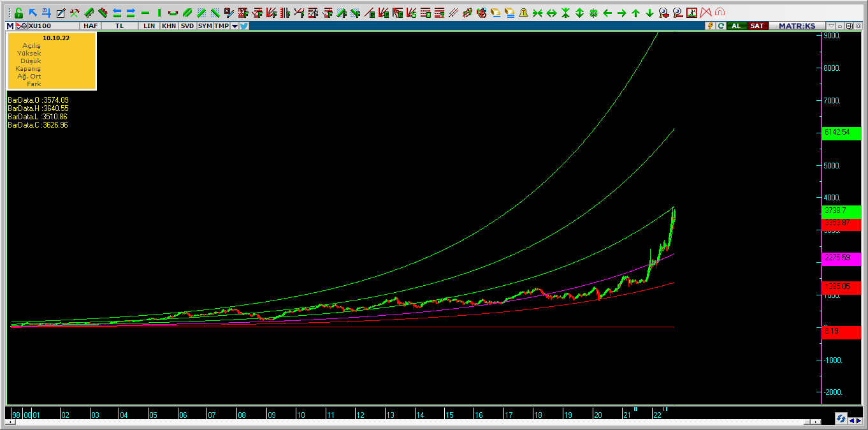Screen dimensions: 868x430
Task: Click the BarData.O :3574.09 text
Action: point(38,100)
